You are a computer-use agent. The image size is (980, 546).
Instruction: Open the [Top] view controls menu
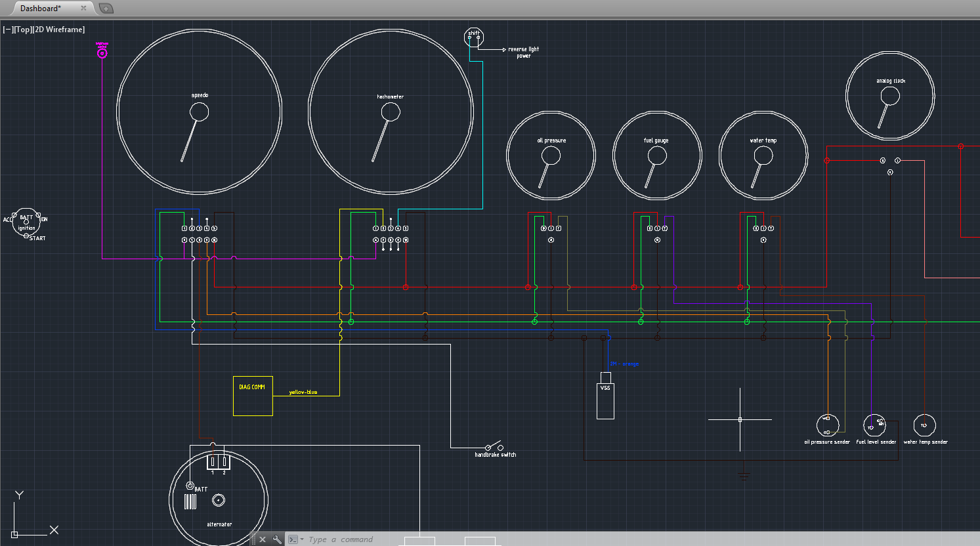pos(23,30)
